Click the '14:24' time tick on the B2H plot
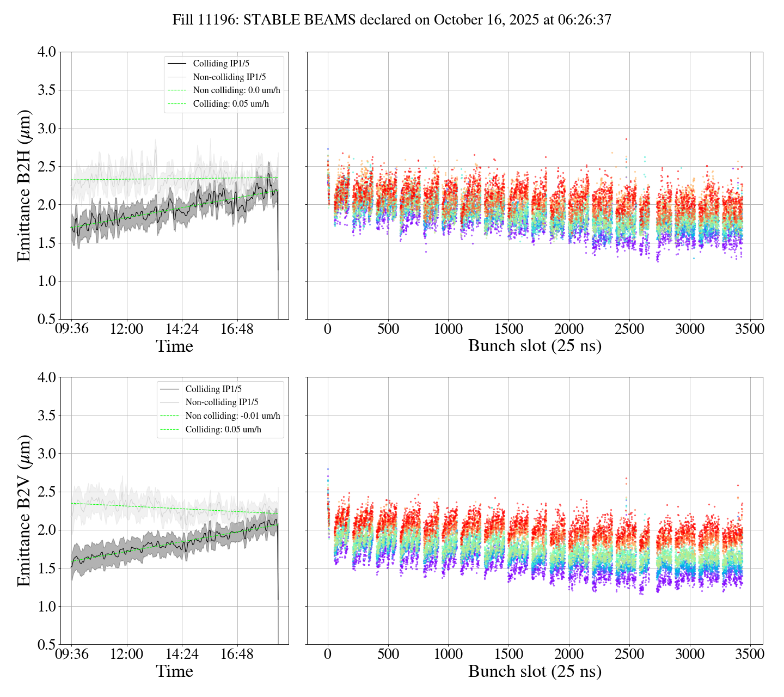The image size is (784, 697). point(182,329)
